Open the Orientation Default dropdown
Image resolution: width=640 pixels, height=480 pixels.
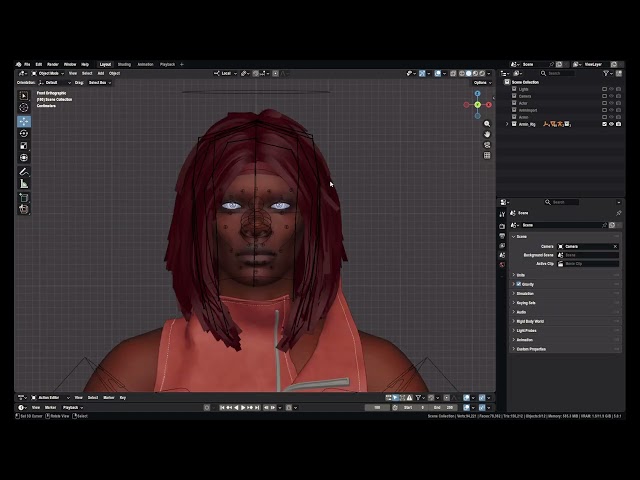coord(55,83)
